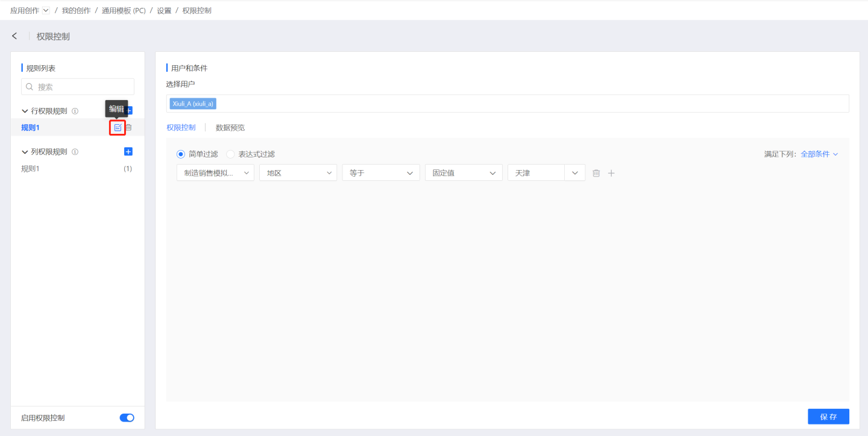
Task: Add a new 列权限规则 with plus icon
Action: [128, 151]
